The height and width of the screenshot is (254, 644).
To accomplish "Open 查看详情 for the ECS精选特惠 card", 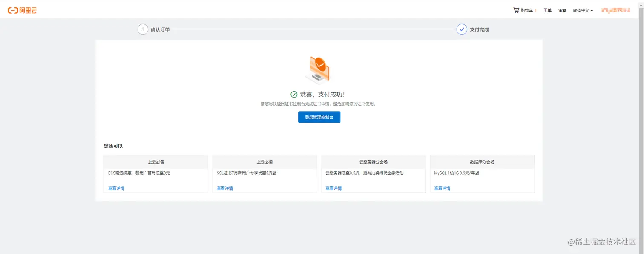I will coord(116,188).
